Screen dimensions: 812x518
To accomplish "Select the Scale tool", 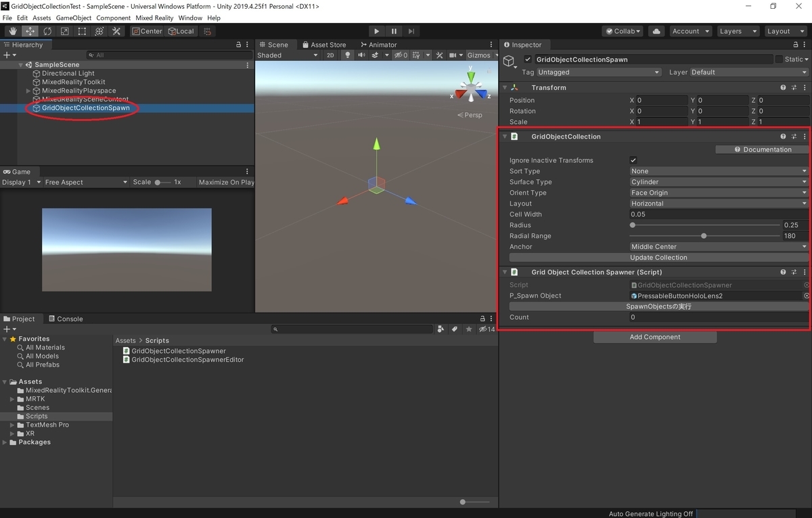I will coord(64,31).
